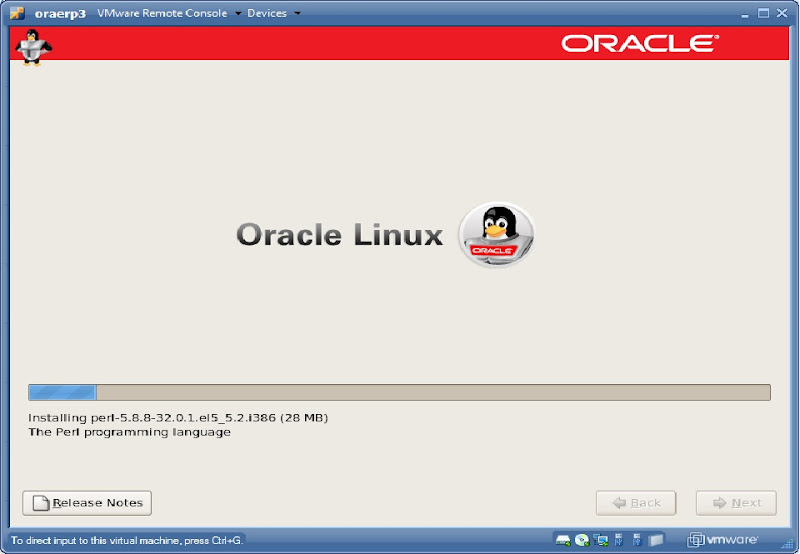The width and height of the screenshot is (800, 554).
Task: Open the Devices dropdown menu
Action: [273, 13]
